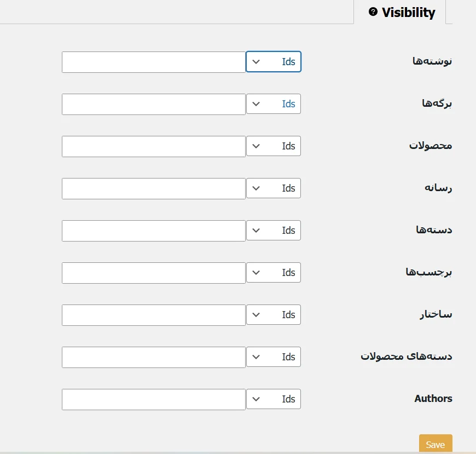This screenshot has height=454, width=476.
Task: Expand the محصولات dropdown chevron
Action: (256, 146)
